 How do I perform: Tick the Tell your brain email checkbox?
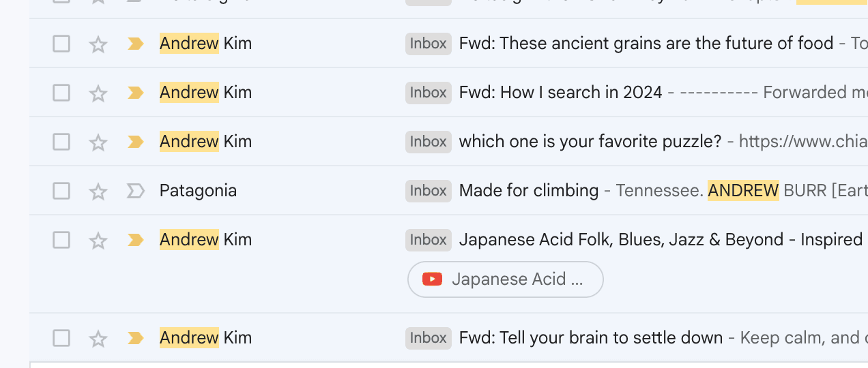point(61,338)
